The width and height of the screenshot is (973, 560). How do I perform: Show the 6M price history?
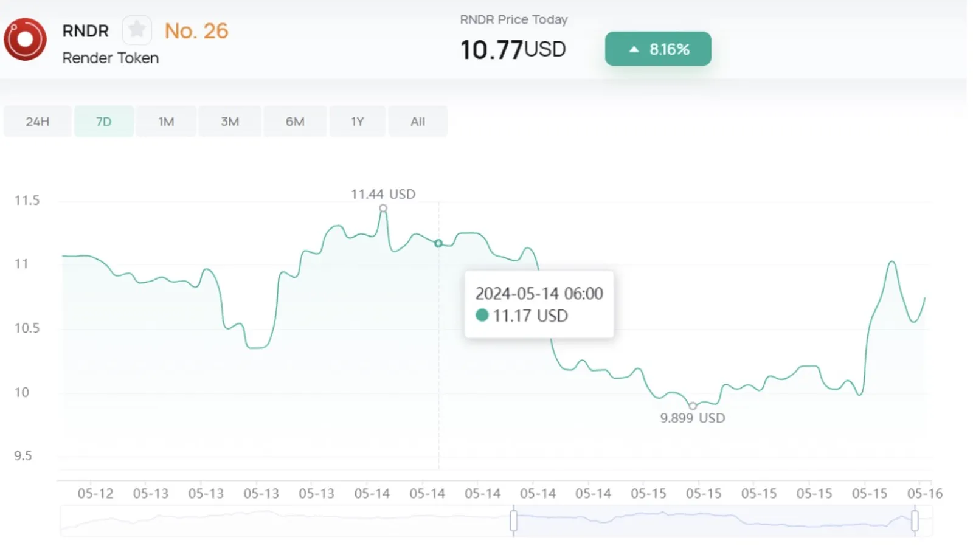point(295,122)
